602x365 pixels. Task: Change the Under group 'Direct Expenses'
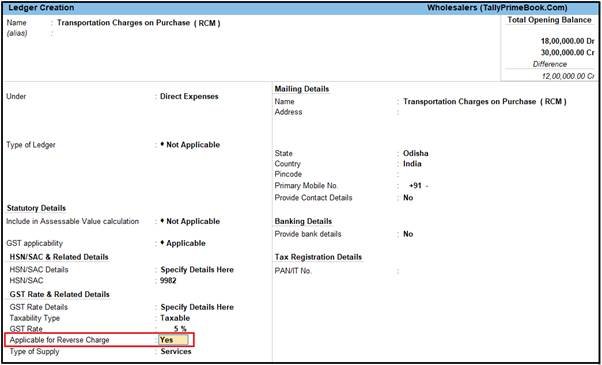coord(189,97)
